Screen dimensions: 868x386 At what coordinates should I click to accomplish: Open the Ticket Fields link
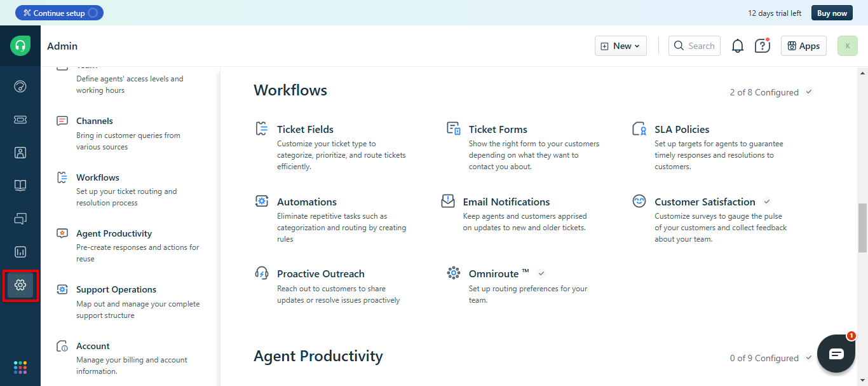305,129
